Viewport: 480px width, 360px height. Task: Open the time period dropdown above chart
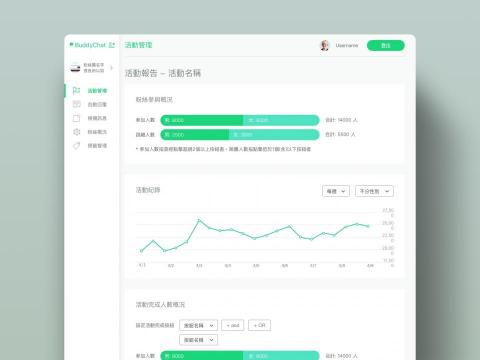(336, 191)
